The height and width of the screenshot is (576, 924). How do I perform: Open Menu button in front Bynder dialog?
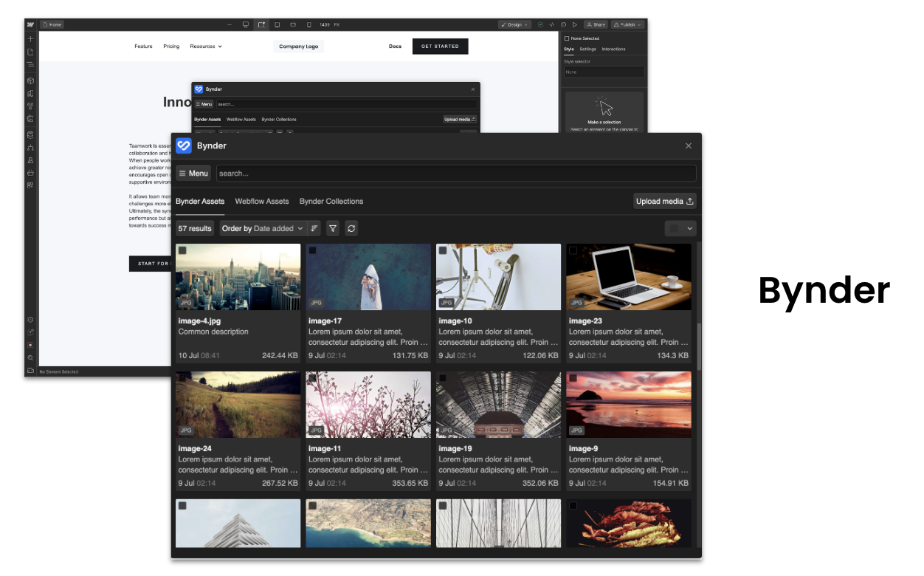(x=193, y=174)
